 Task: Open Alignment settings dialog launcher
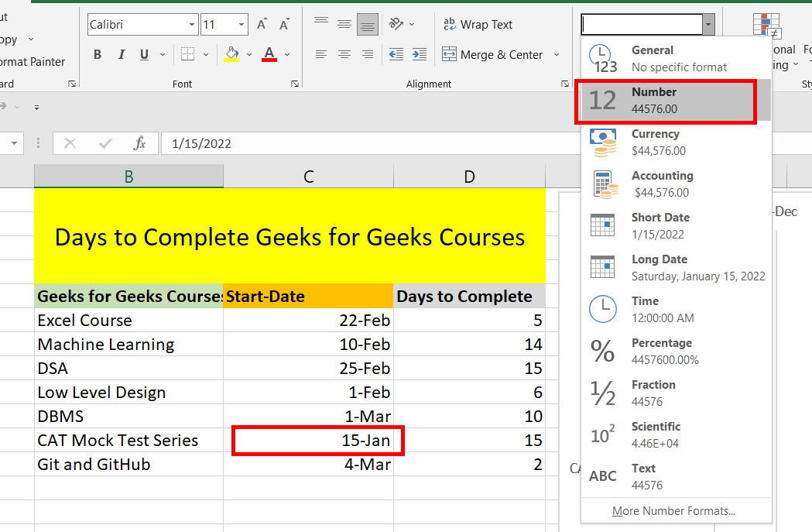pyautogui.click(x=565, y=84)
